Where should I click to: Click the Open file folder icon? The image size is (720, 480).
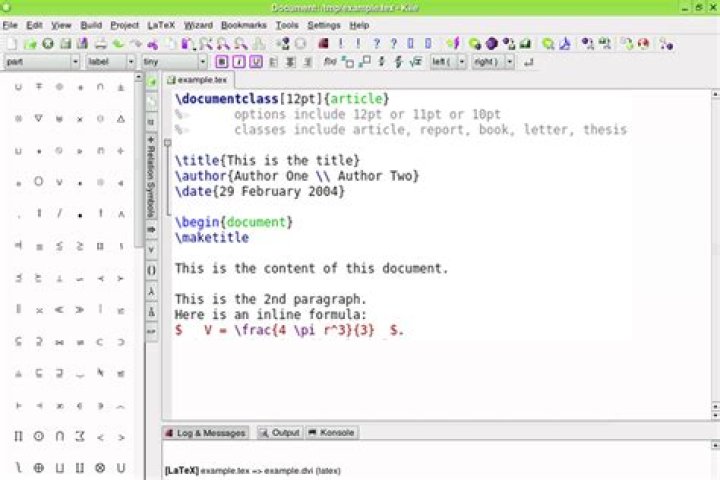pos(30,44)
